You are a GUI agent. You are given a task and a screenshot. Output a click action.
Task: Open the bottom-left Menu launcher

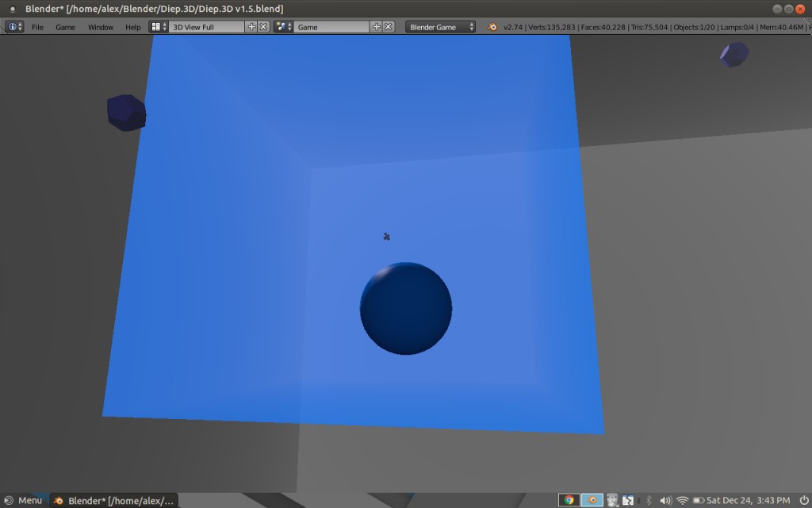24,499
